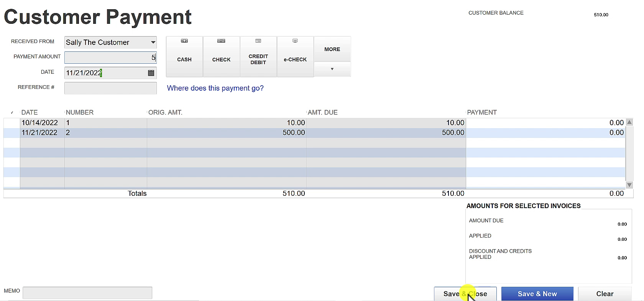The height and width of the screenshot is (301, 644).
Task: Click the customer balance value 510.00
Action: [601, 15]
